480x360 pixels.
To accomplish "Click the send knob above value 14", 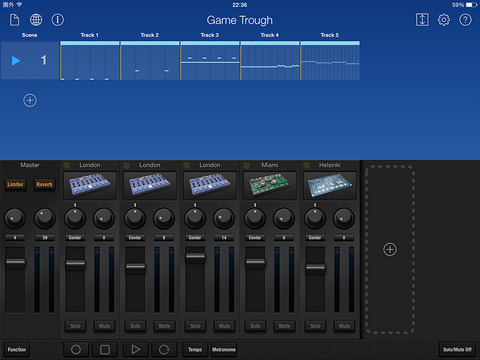I will (x=224, y=218).
